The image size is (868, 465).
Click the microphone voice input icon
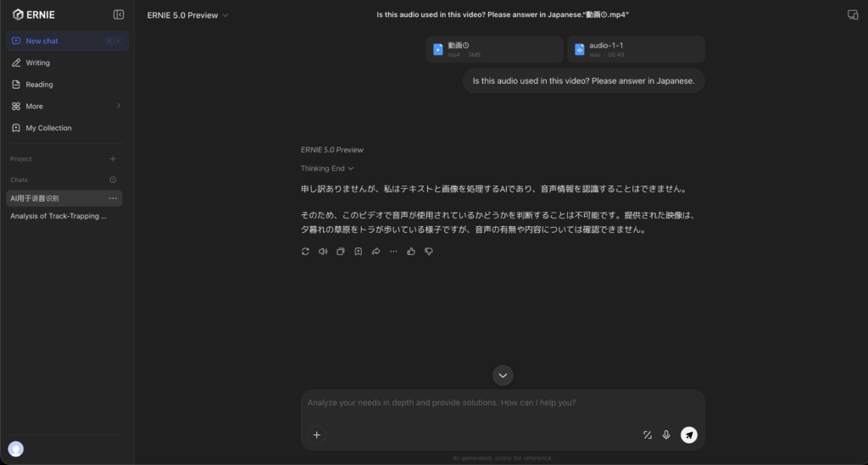coord(666,435)
